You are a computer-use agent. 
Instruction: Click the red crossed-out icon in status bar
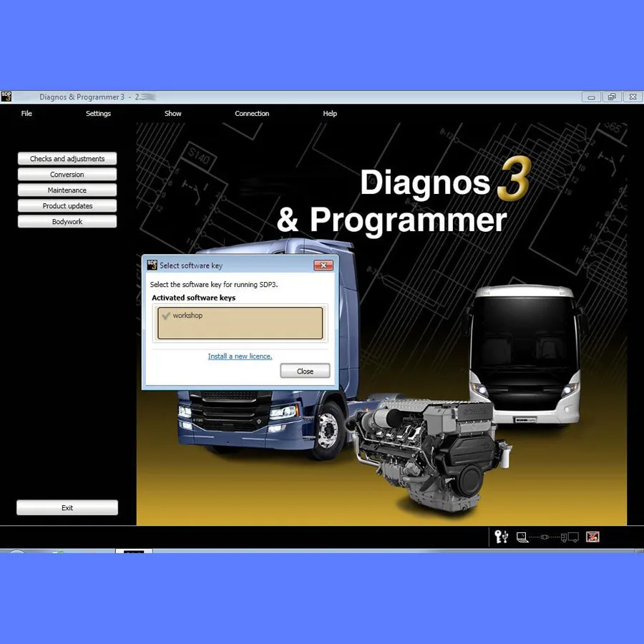[x=592, y=537]
